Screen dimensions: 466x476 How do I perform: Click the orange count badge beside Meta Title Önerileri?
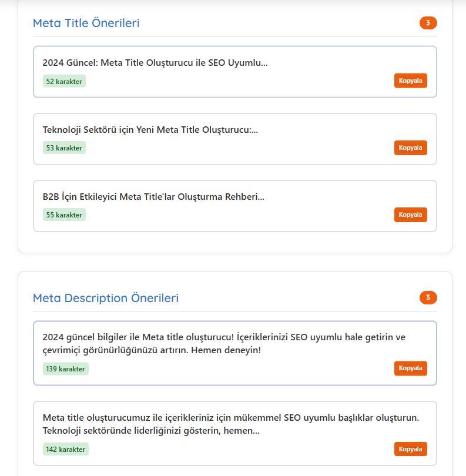pyautogui.click(x=428, y=23)
